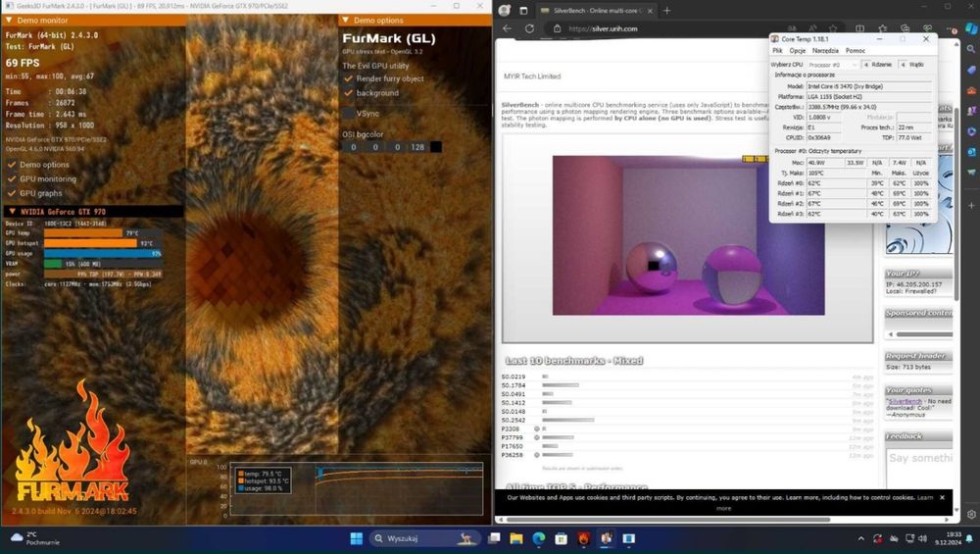This screenshot has height=554, width=980.
Task: Click the GPU temp orange bar
Action: (x=83, y=233)
